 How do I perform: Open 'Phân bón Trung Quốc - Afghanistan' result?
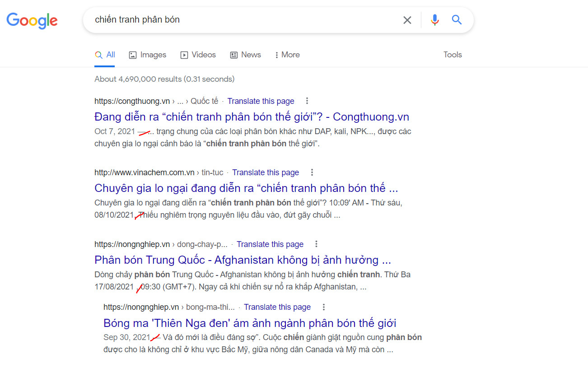tap(243, 260)
